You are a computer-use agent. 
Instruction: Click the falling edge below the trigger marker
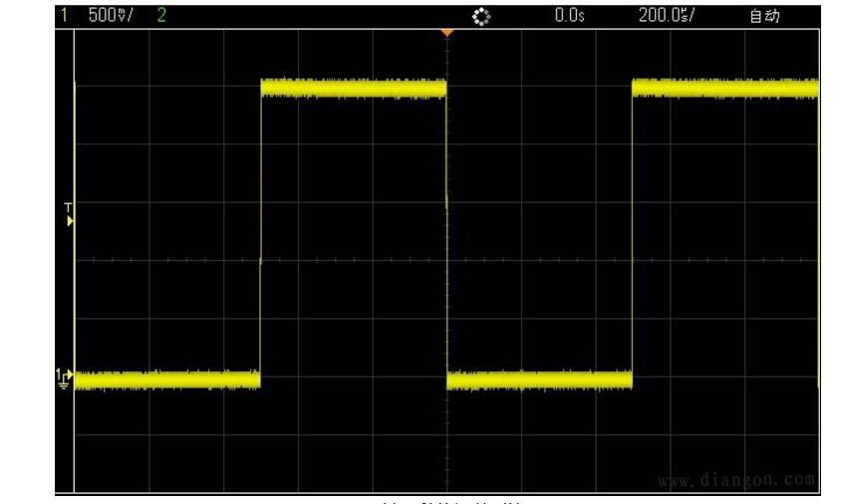(447, 234)
